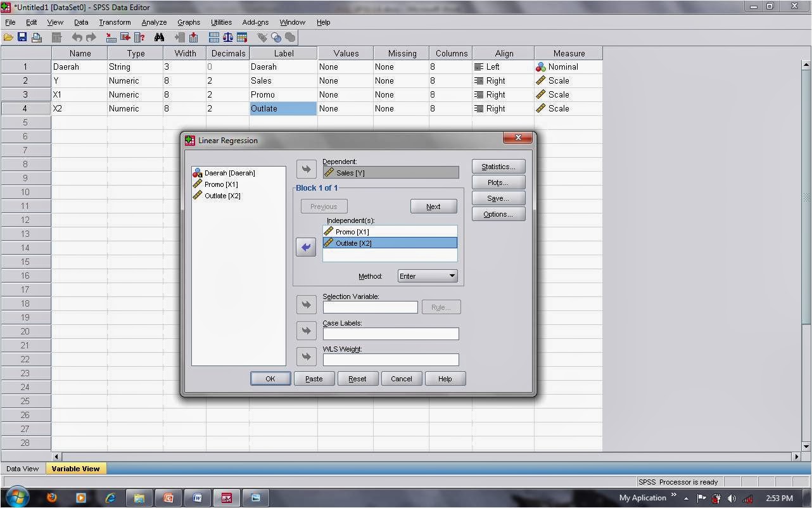812x508 pixels.
Task: Click the Nominal measure cell for Daerah
Action: coord(568,67)
